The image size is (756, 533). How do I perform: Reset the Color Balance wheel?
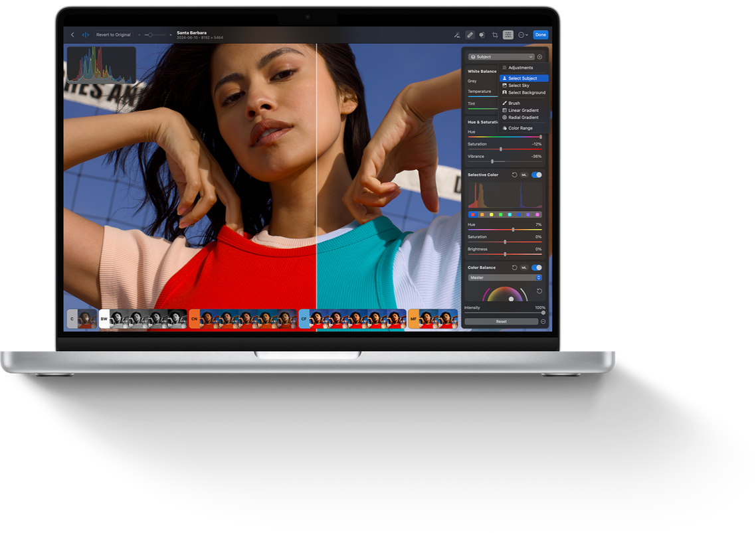click(x=539, y=291)
